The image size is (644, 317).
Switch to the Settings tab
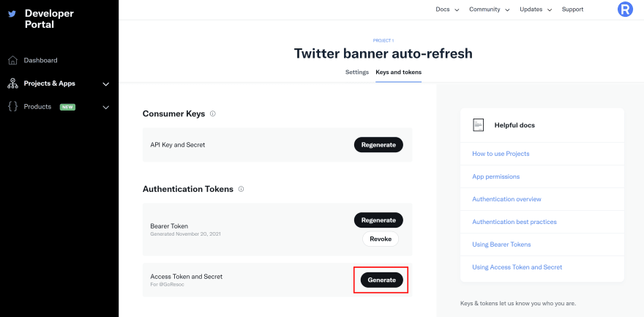357,72
